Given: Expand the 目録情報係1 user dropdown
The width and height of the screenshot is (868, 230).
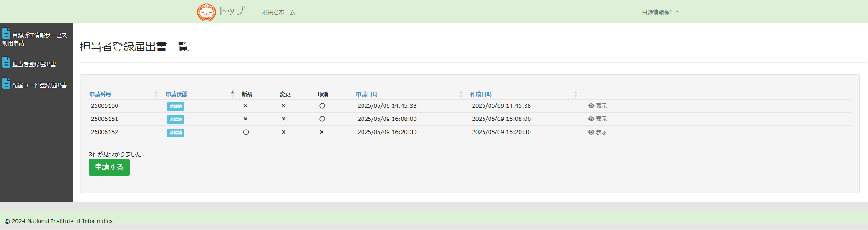Looking at the screenshot, I should (660, 12).
